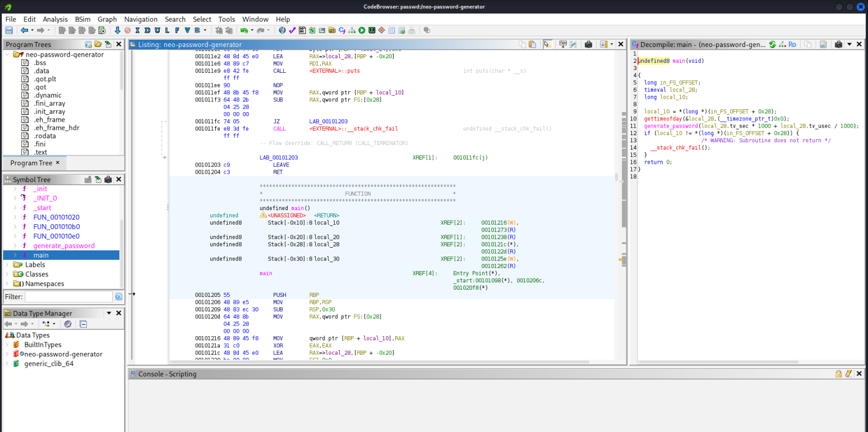Toggle navigation by Function 'F' button
Screen dimensions: 868x432
177,30
